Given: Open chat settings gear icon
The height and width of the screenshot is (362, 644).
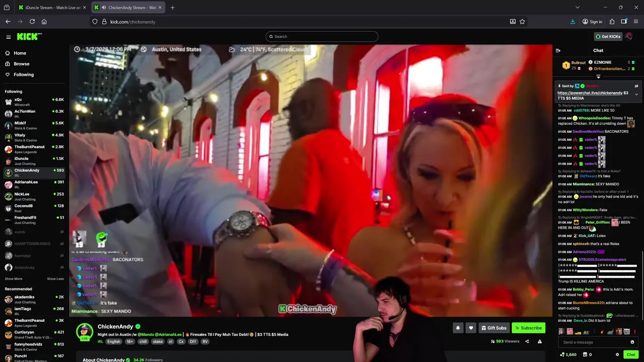Looking at the screenshot, I should (617, 354).
